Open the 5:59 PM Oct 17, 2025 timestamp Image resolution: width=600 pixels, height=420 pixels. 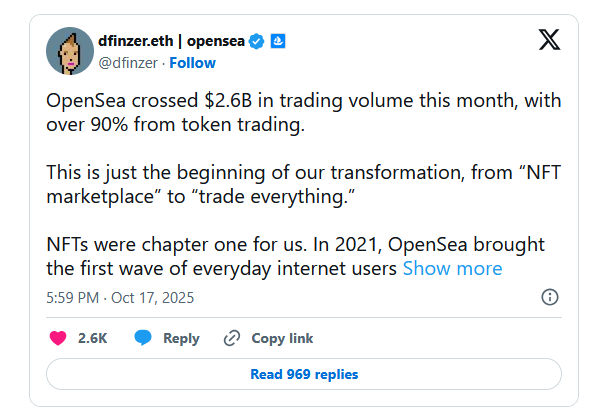[x=120, y=297]
